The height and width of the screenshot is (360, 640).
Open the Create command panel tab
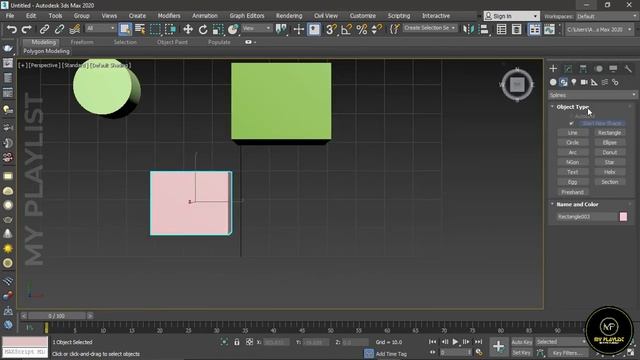pos(553,69)
